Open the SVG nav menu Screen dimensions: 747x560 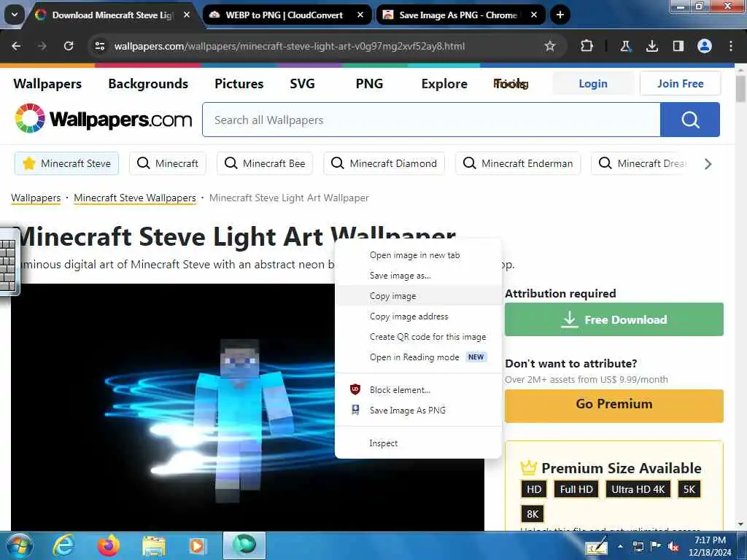tap(302, 84)
